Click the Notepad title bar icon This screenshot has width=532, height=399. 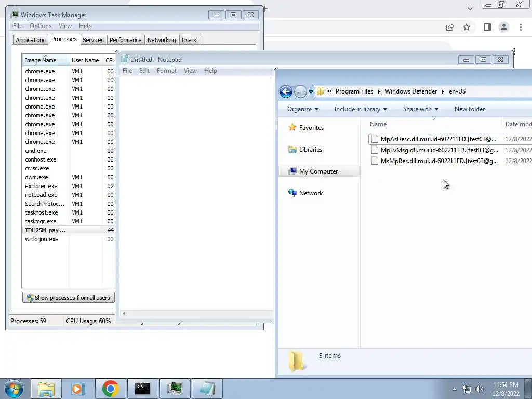point(125,60)
